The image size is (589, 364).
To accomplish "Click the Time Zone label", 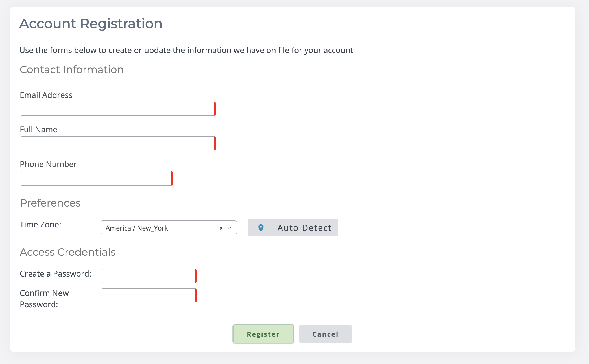I will tap(40, 225).
